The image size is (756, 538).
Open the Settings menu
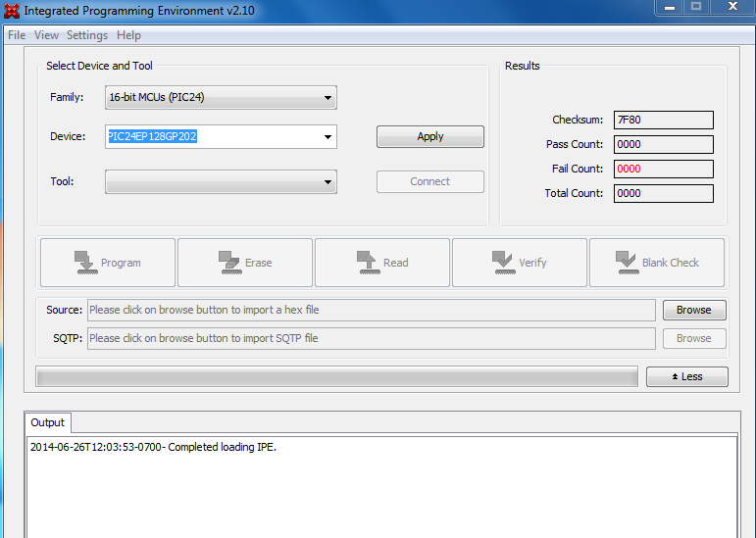click(x=87, y=35)
